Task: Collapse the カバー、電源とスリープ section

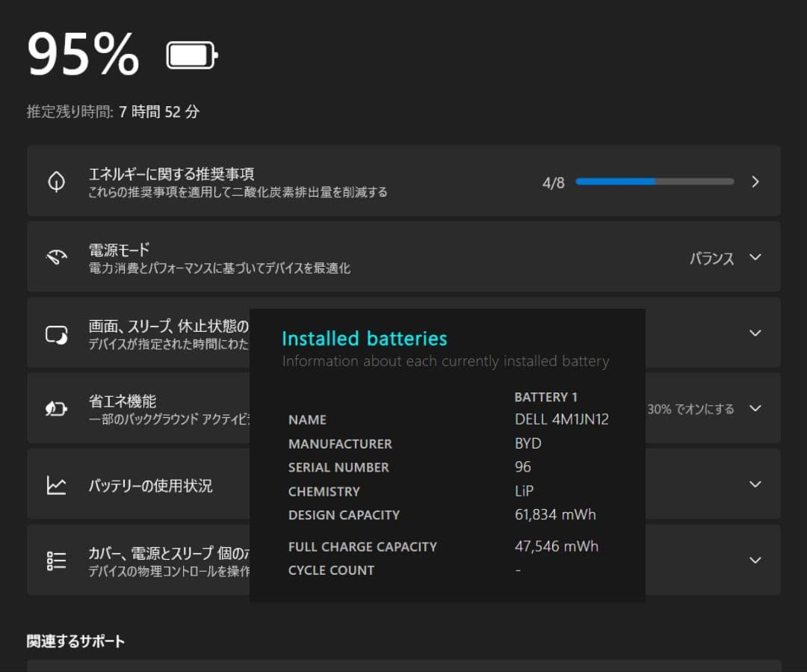Action: [755, 560]
